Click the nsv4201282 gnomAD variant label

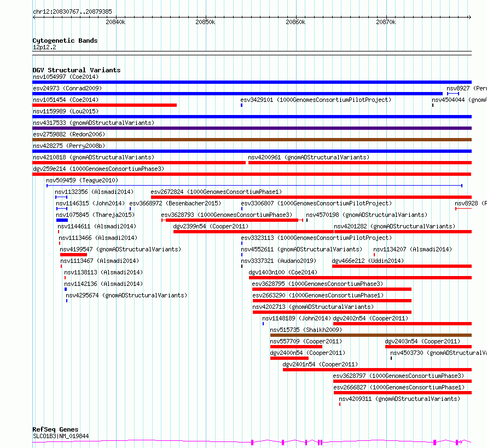pyautogui.click(x=395, y=226)
